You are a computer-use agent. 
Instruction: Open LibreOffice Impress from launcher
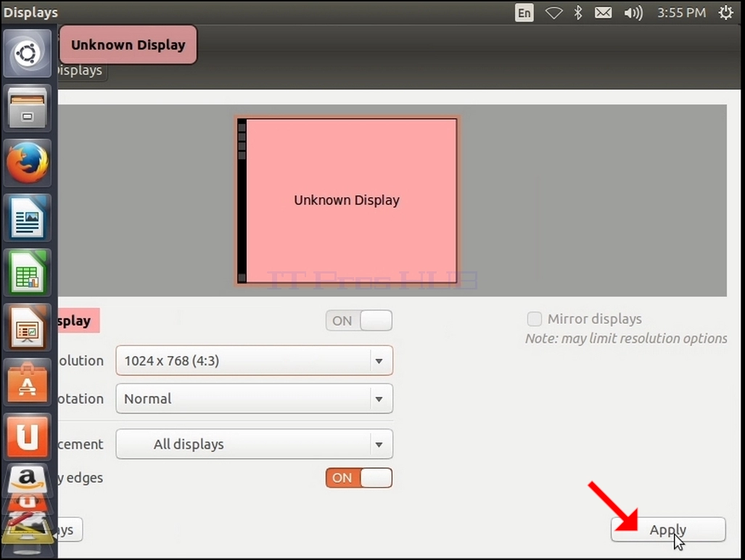point(27,328)
